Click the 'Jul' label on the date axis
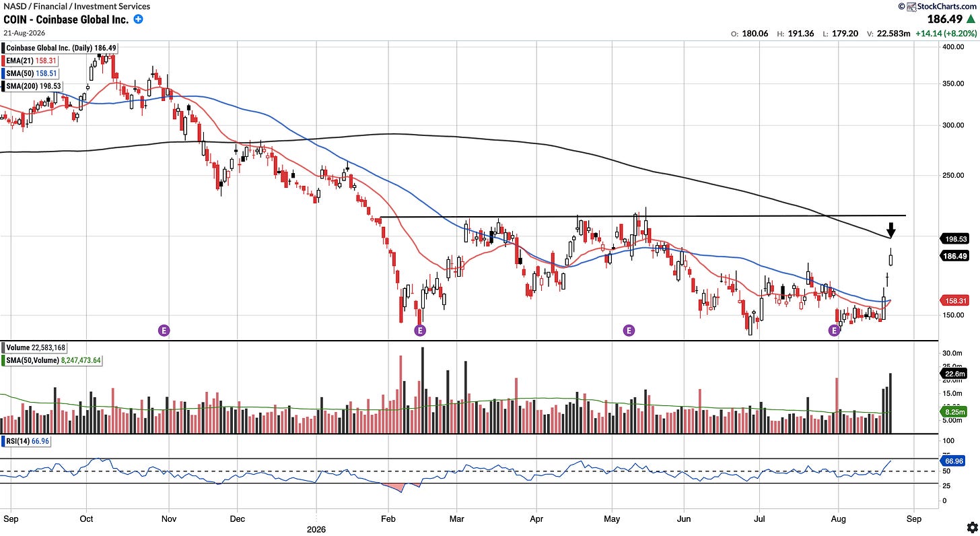980x536 pixels. [759, 520]
